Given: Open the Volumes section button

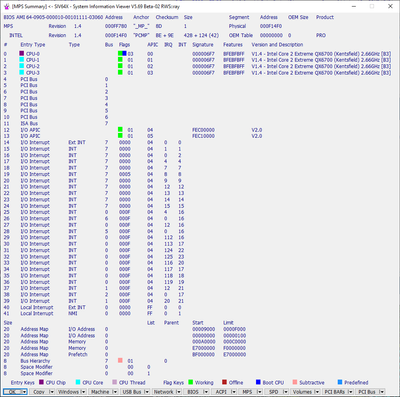Looking at the screenshot, I should pos(302,392).
